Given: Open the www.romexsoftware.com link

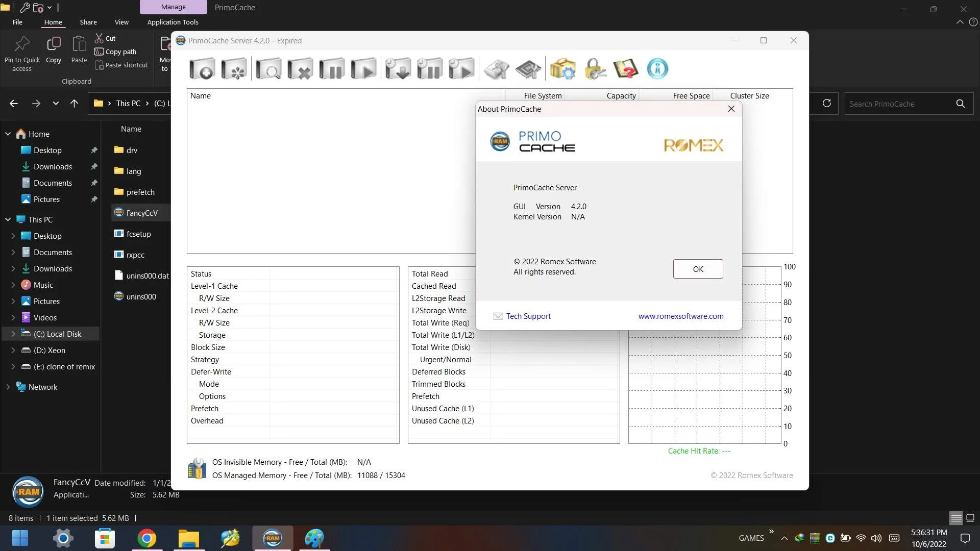Looking at the screenshot, I should click(x=681, y=316).
